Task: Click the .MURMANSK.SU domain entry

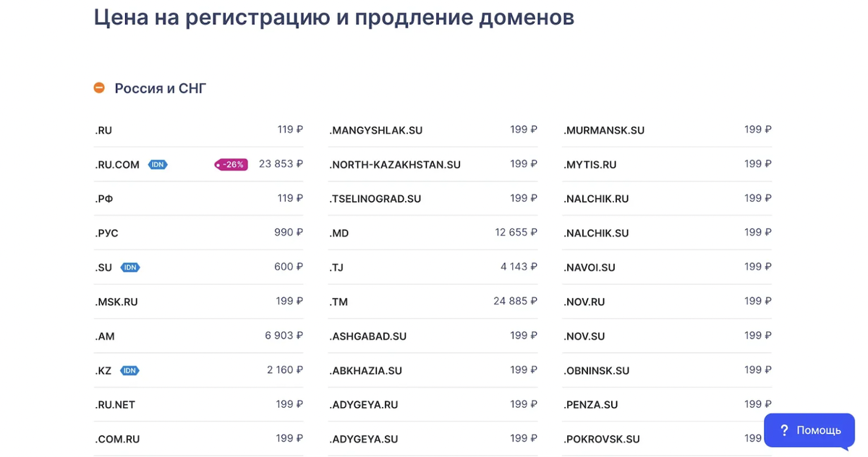Action: 603,130
